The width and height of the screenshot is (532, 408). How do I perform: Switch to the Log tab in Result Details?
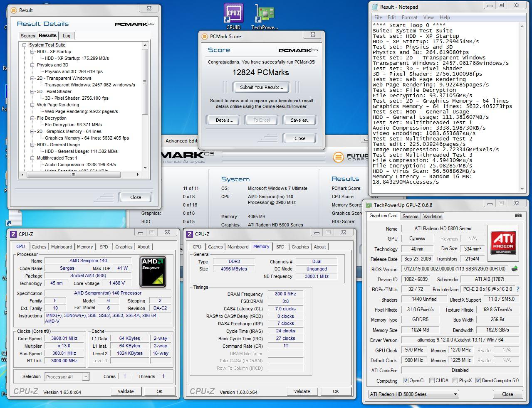point(67,36)
